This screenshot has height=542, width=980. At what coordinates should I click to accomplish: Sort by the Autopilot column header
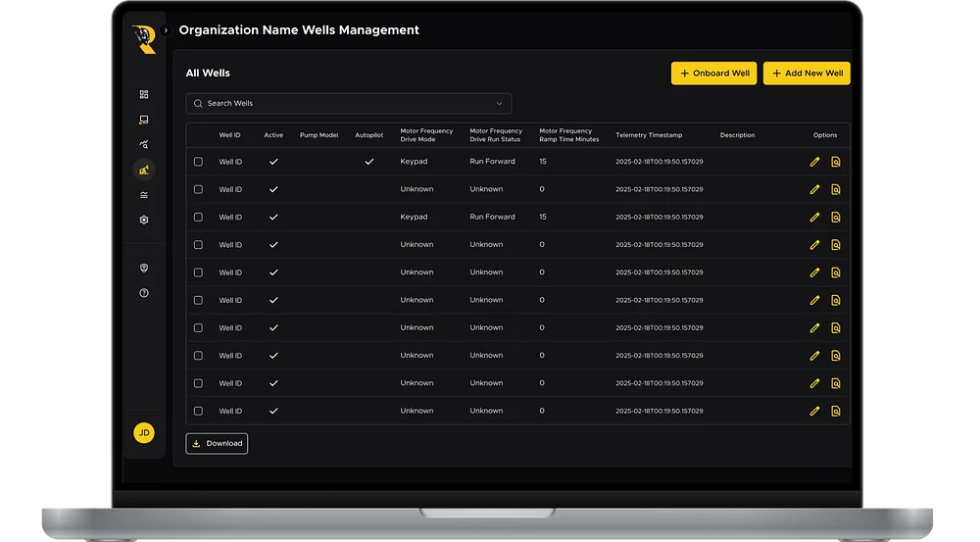368,135
